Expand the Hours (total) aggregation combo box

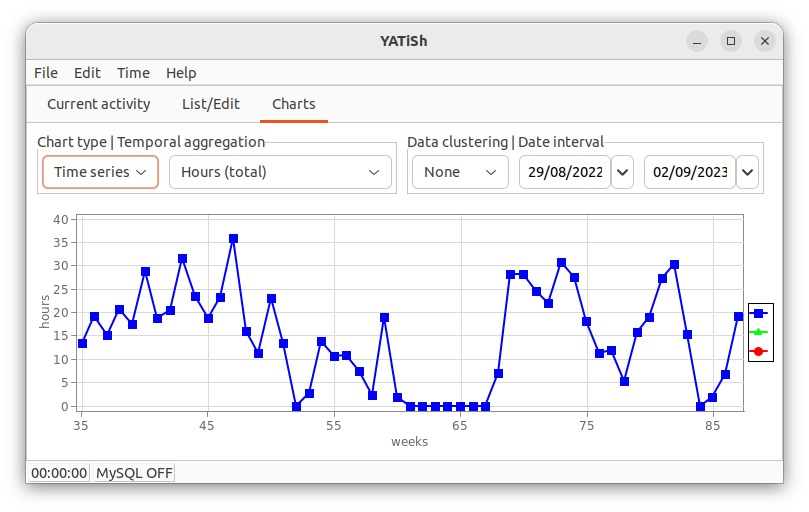280,172
